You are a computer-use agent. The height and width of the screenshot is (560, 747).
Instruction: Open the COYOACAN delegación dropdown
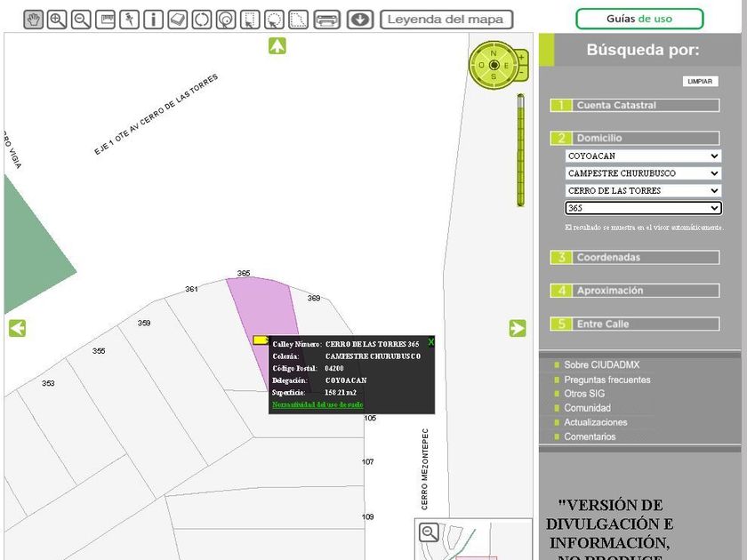tap(643, 156)
